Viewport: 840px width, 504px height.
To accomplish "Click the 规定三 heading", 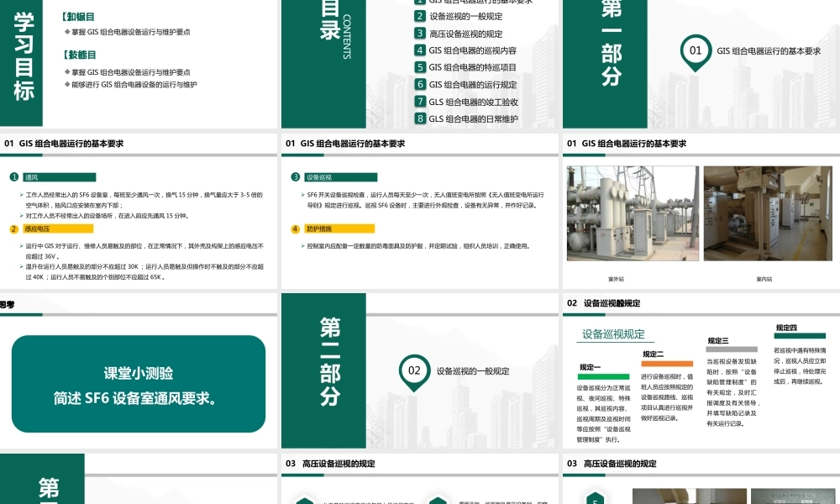I will [718, 341].
